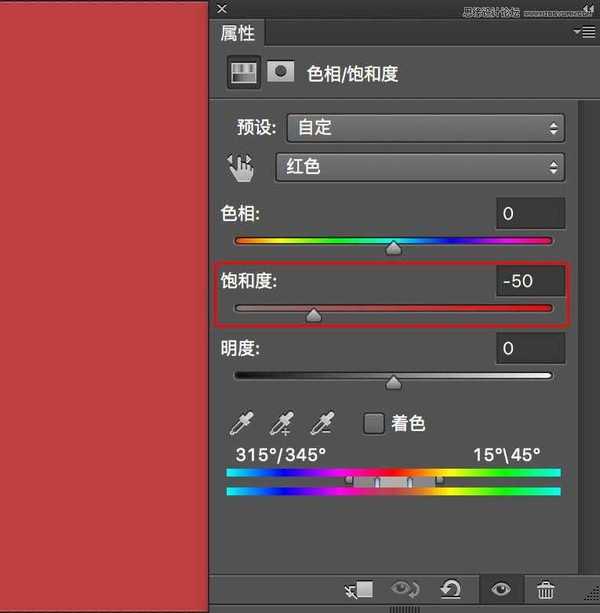Select the add-to-sample eyedropper
Image resolution: width=600 pixels, height=613 pixels.
(282, 423)
